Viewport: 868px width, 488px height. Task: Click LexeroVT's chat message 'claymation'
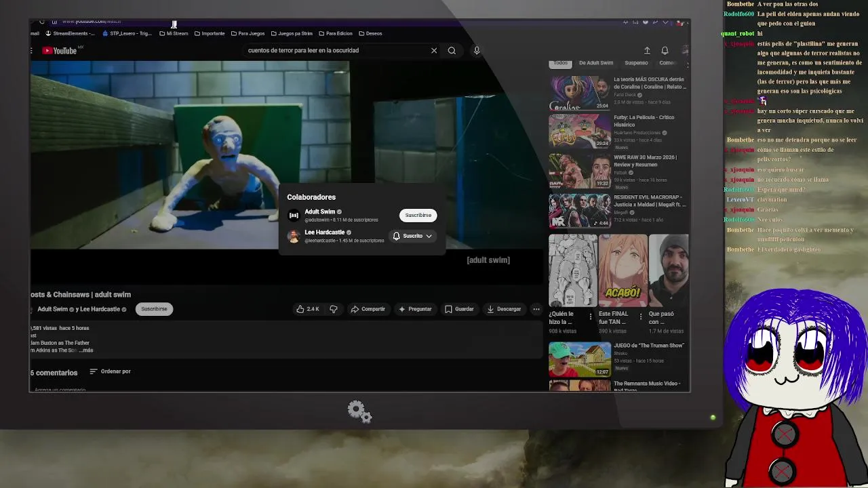pyautogui.click(x=772, y=200)
